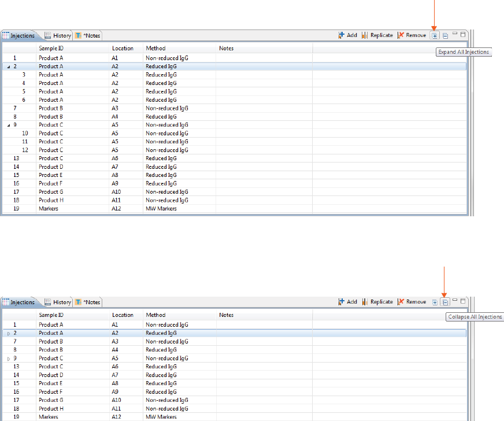The width and height of the screenshot is (504, 421).
Task: Click location A4 cell in lower panel
Action: tap(126, 350)
